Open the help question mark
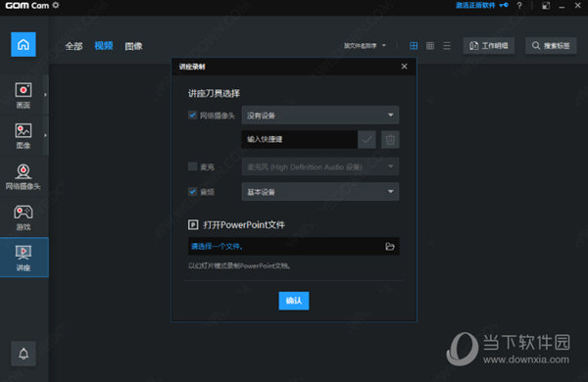 pyautogui.click(x=519, y=6)
